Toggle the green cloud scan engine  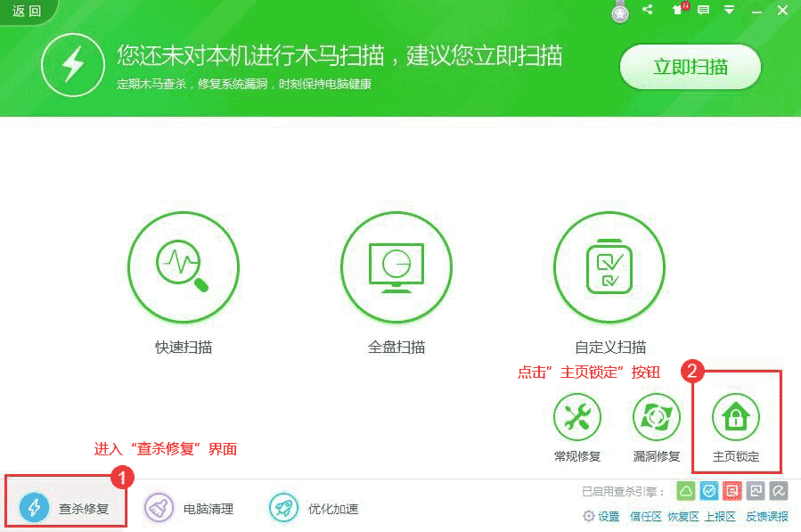tap(685, 491)
